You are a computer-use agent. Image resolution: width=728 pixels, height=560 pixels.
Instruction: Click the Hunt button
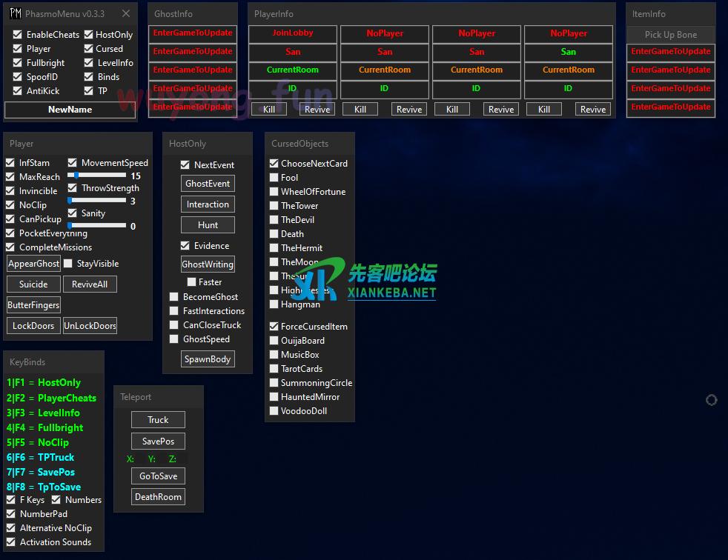coord(208,225)
